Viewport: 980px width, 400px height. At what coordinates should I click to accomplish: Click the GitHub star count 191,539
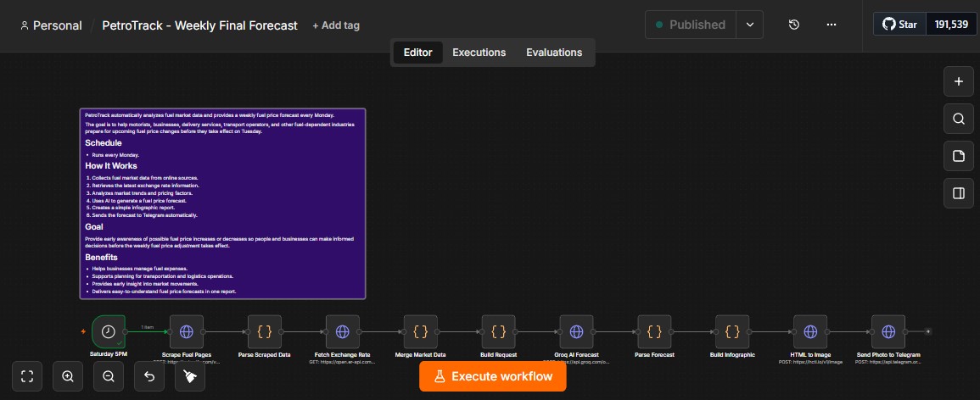click(951, 25)
